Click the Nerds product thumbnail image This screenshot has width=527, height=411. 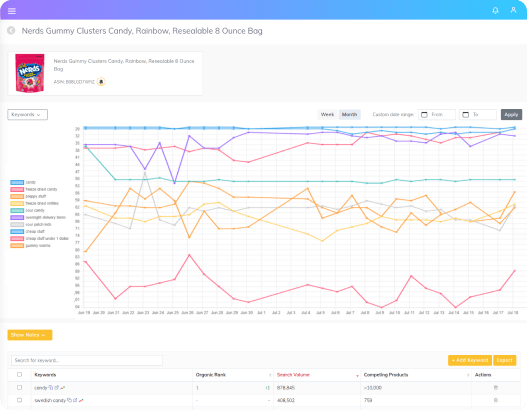(30, 73)
